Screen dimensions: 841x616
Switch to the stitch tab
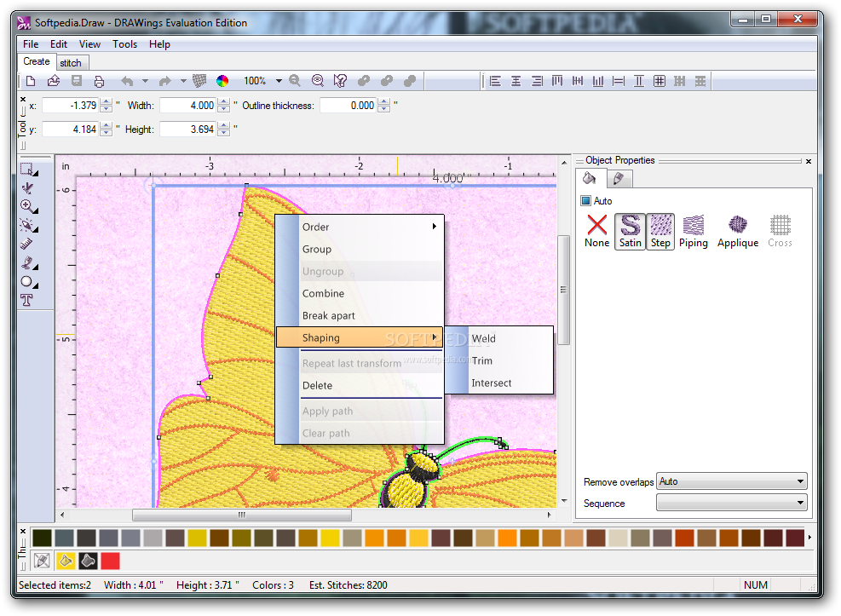pyautogui.click(x=71, y=63)
